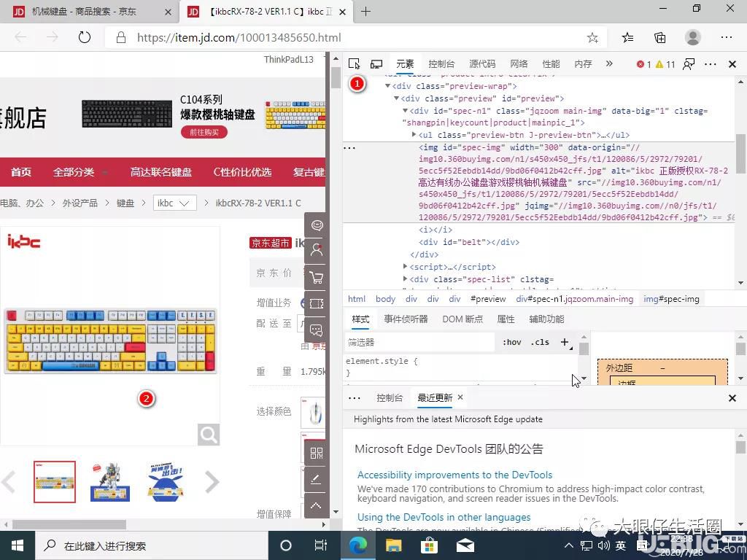Open the drawer three-dot menu
Viewport: 747px width, 560px height.
point(355,398)
